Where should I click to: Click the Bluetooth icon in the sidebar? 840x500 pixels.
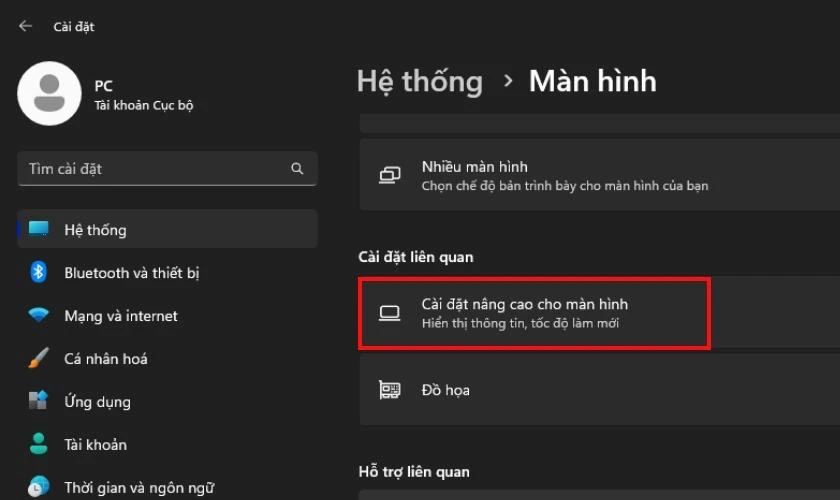point(38,272)
